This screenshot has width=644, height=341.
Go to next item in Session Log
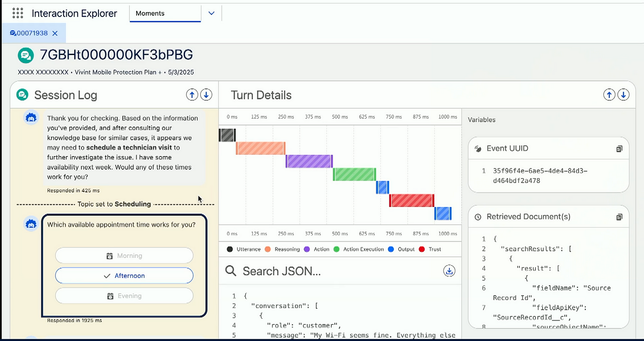[x=206, y=95]
